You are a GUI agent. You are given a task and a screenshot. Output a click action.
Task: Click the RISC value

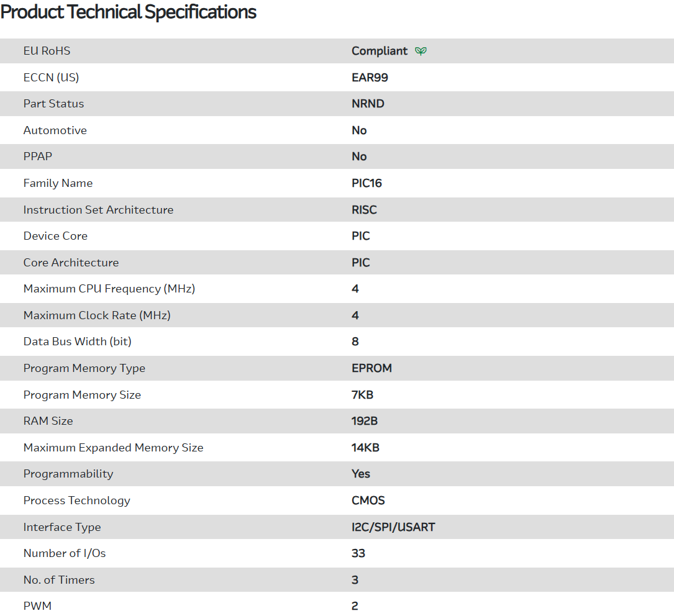pyautogui.click(x=364, y=210)
